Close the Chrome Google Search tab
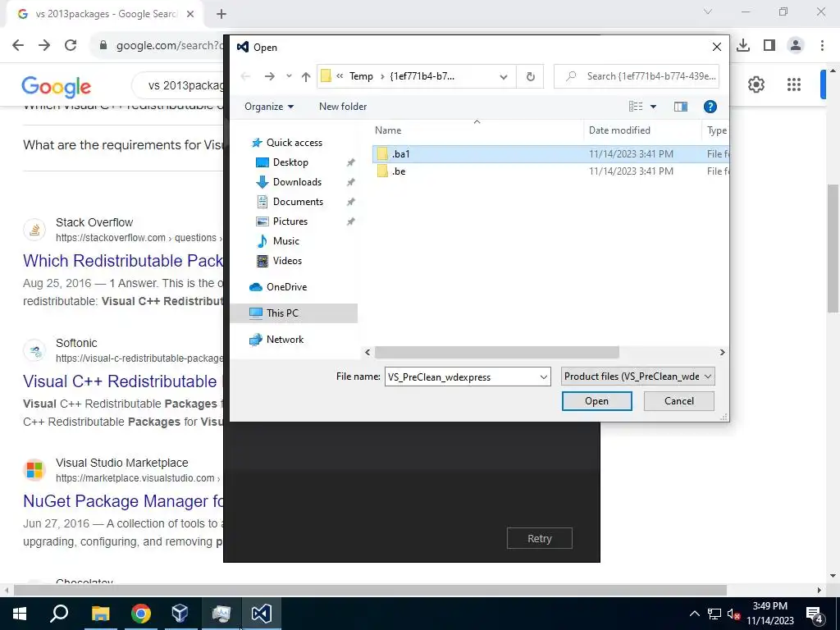840x630 pixels. pos(190,14)
